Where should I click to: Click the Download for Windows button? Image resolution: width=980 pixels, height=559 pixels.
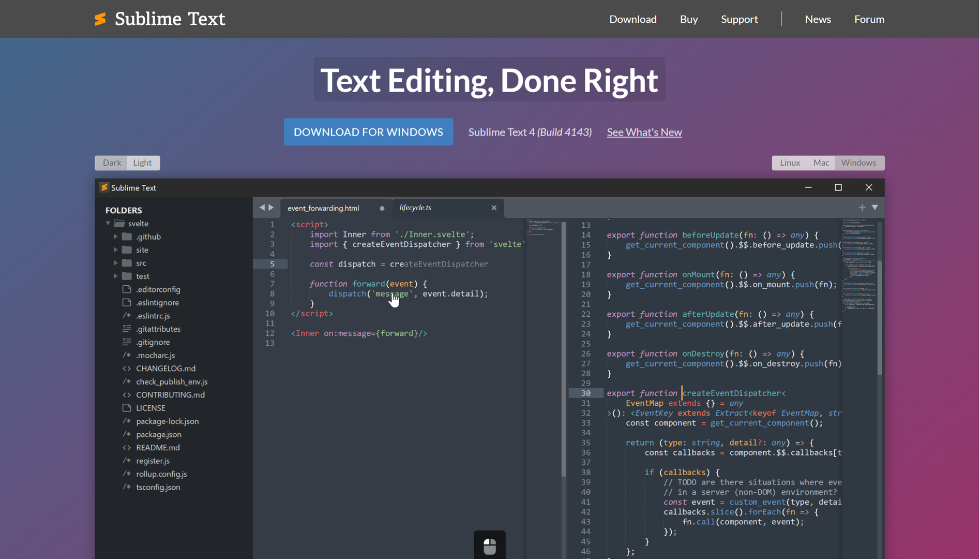pos(368,132)
